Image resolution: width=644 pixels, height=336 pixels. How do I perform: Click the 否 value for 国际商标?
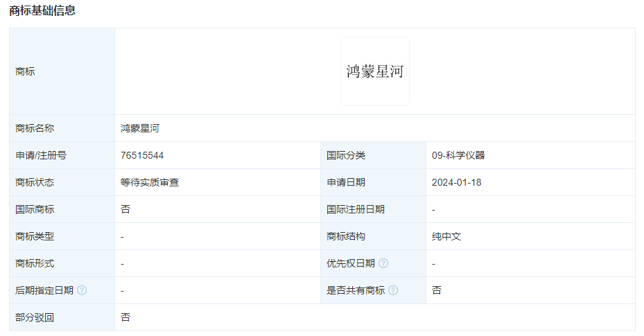coord(125,209)
